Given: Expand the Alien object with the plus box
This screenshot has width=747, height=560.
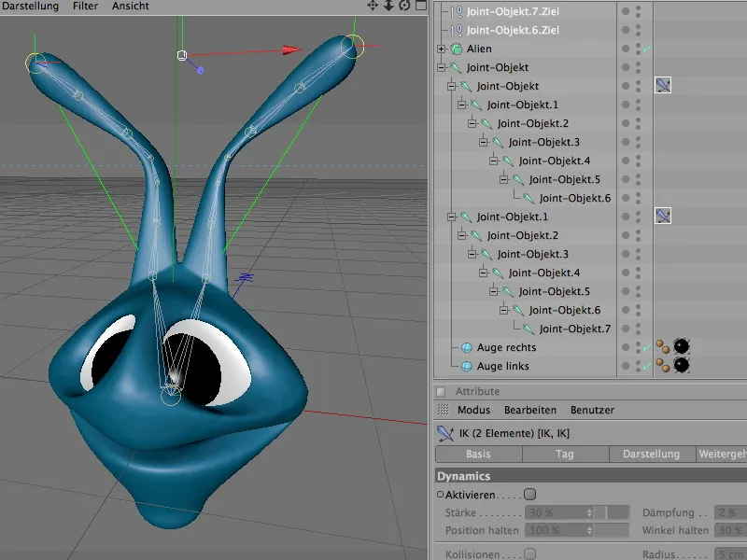Looking at the screenshot, I should [441, 49].
